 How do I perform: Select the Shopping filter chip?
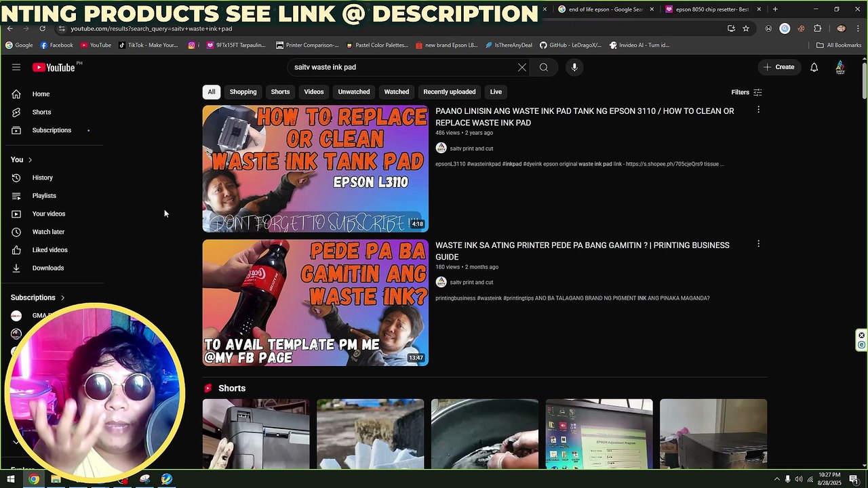click(x=243, y=92)
